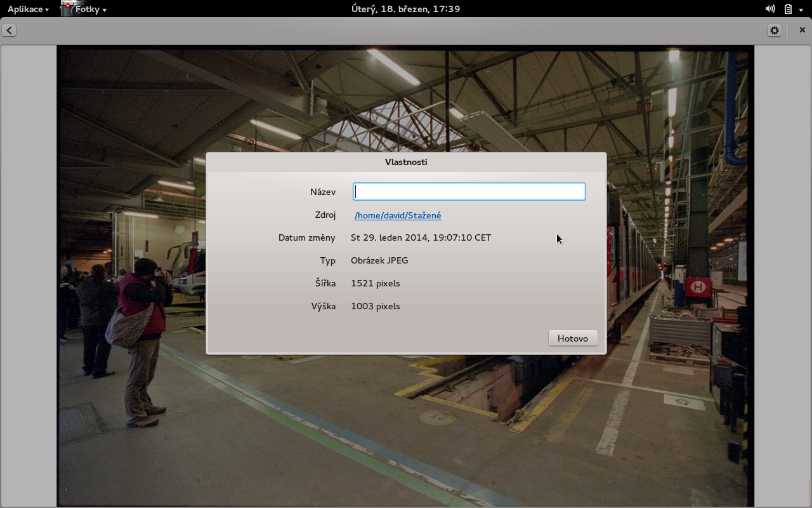Go back with the left arrow button
Screen dimensions: 812x508
(9, 30)
